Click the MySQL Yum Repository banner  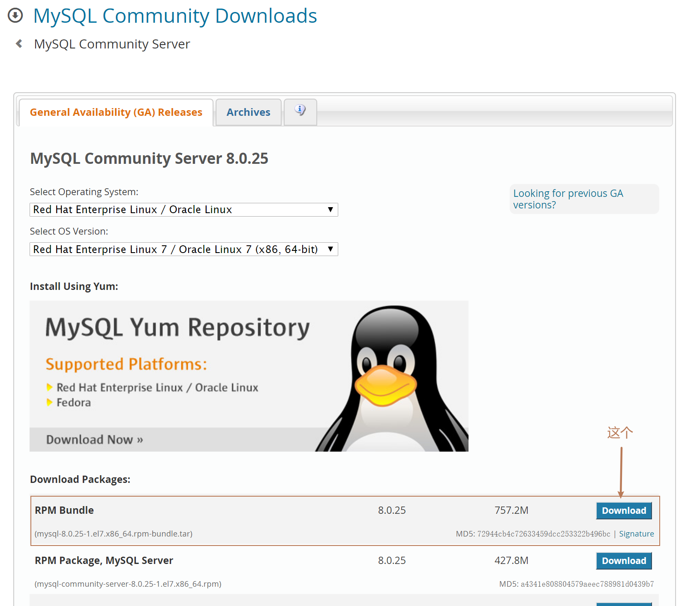249,376
